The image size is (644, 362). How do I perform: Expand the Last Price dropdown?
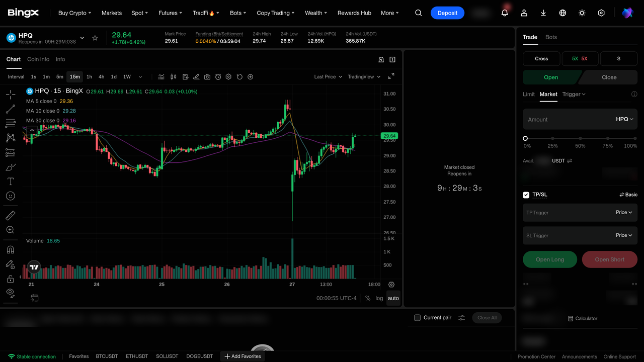coord(328,77)
